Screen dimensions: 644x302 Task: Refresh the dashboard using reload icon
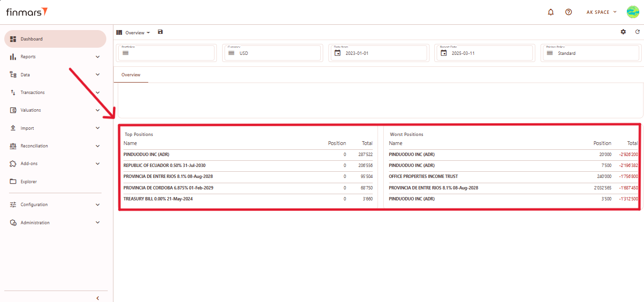coord(637,32)
